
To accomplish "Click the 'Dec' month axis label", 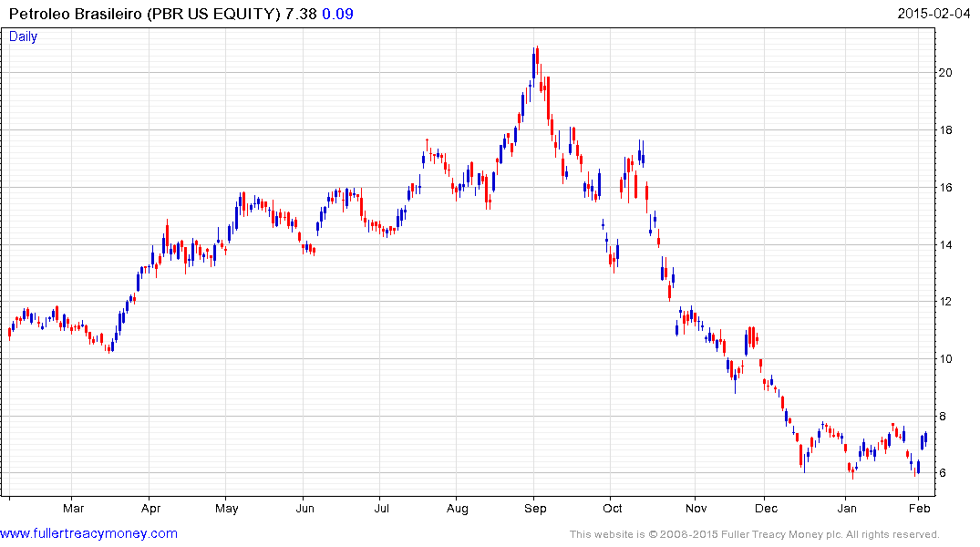I will pyautogui.click(x=766, y=508).
